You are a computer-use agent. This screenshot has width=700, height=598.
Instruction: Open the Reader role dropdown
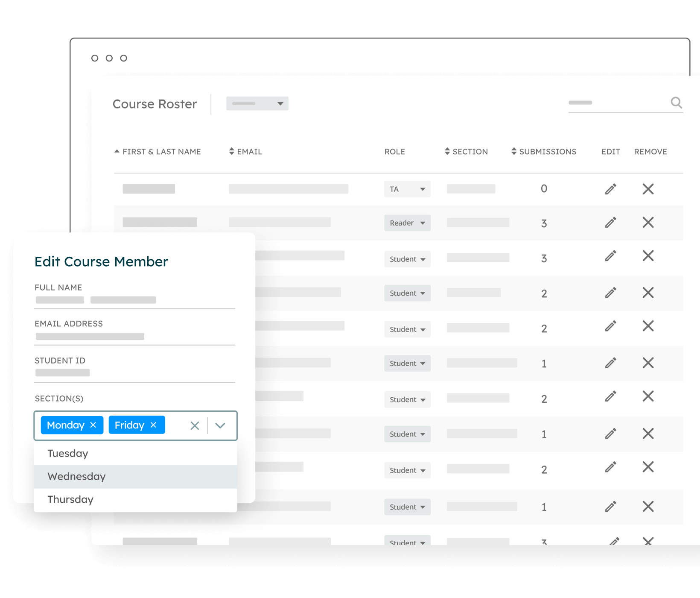pyautogui.click(x=407, y=223)
